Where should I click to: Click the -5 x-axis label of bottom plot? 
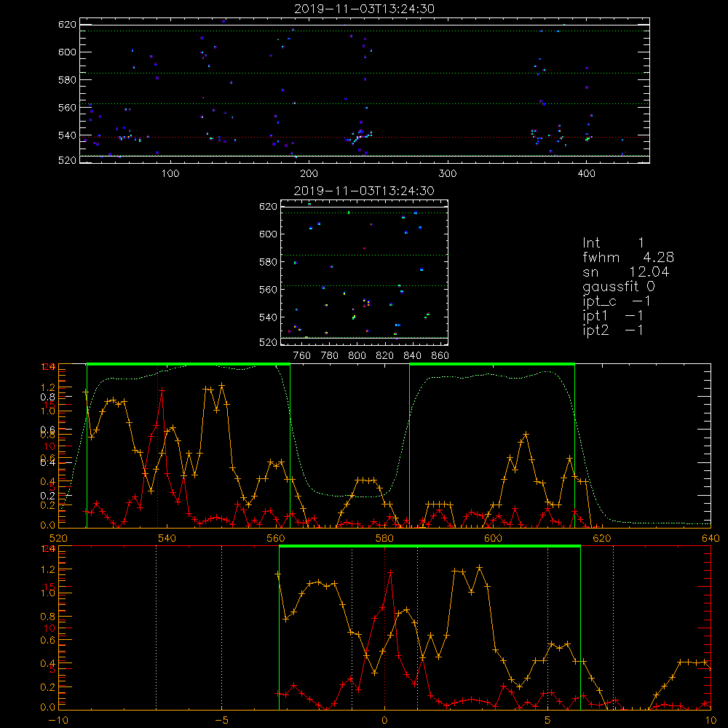pyautogui.click(x=221, y=720)
